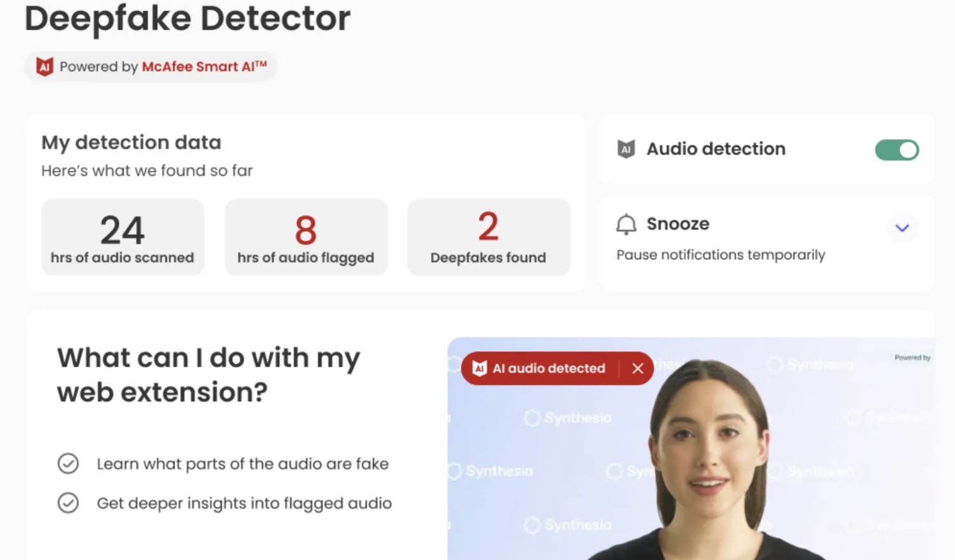Viewport: 955px width, 560px height.
Task: Click the McAfee shield icon beside Powered by
Action: tap(45, 66)
